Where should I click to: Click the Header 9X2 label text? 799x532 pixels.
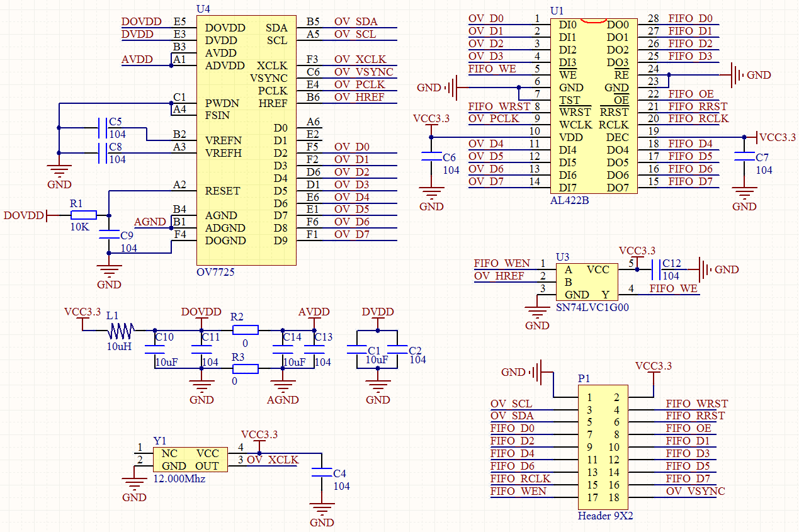(606, 516)
